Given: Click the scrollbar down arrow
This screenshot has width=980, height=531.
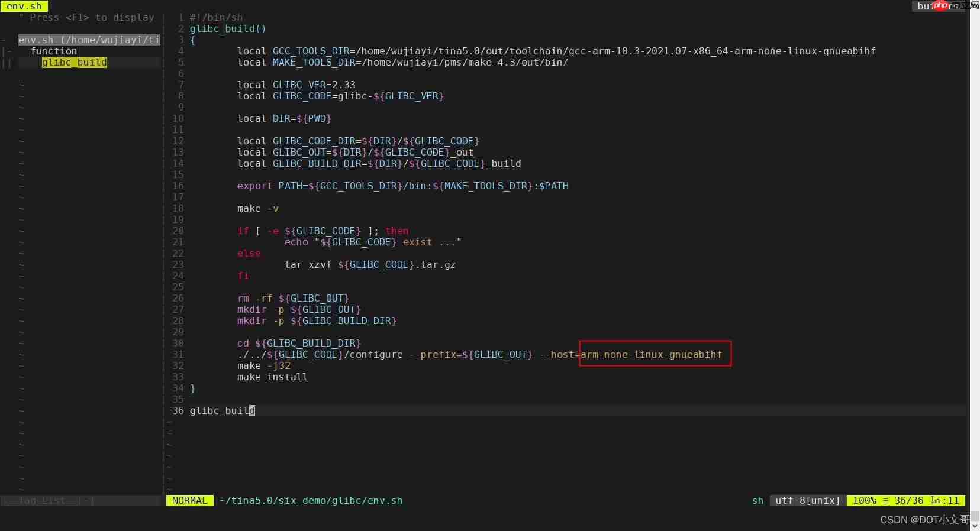Looking at the screenshot, I should 975,526.
